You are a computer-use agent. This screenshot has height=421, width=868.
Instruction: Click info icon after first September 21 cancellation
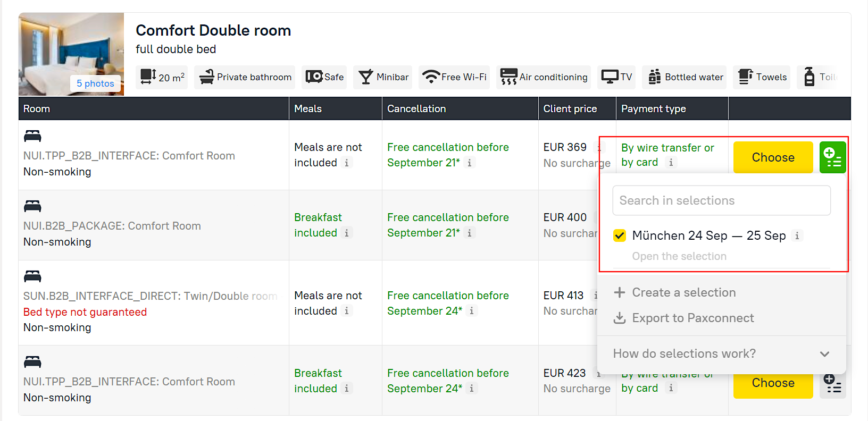pyautogui.click(x=469, y=163)
